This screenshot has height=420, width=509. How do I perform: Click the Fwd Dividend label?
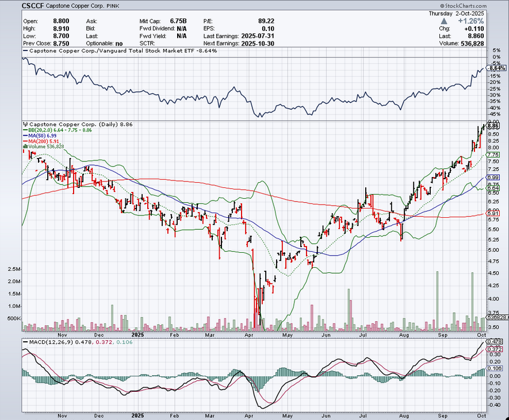click(157, 29)
